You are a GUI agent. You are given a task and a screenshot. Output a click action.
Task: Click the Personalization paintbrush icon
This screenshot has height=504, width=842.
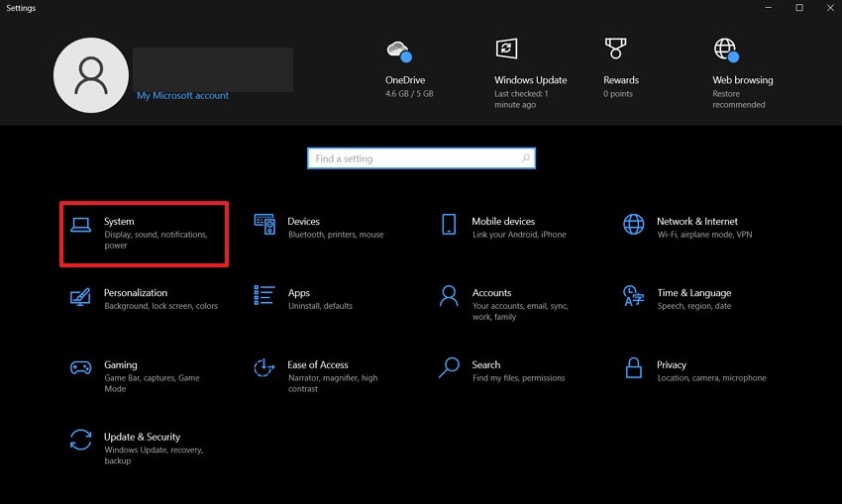tap(80, 297)
